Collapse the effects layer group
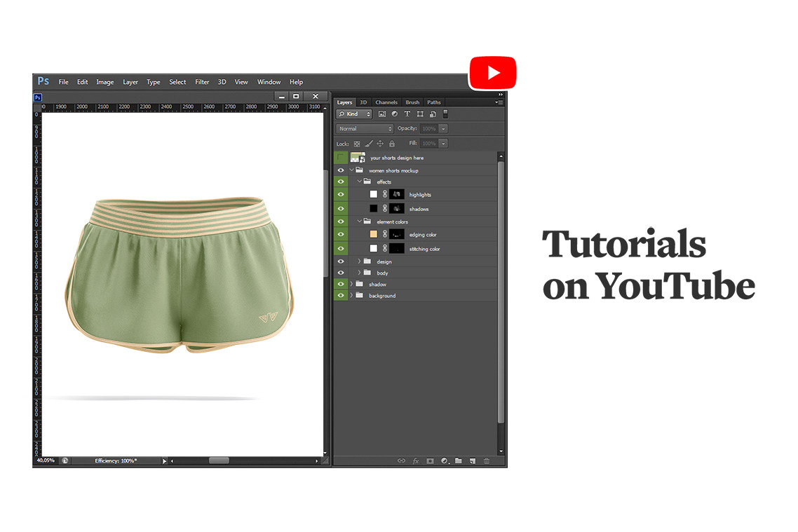Image resolution: width=798 pixels, height=532 pixels. (x=359, y=182)
